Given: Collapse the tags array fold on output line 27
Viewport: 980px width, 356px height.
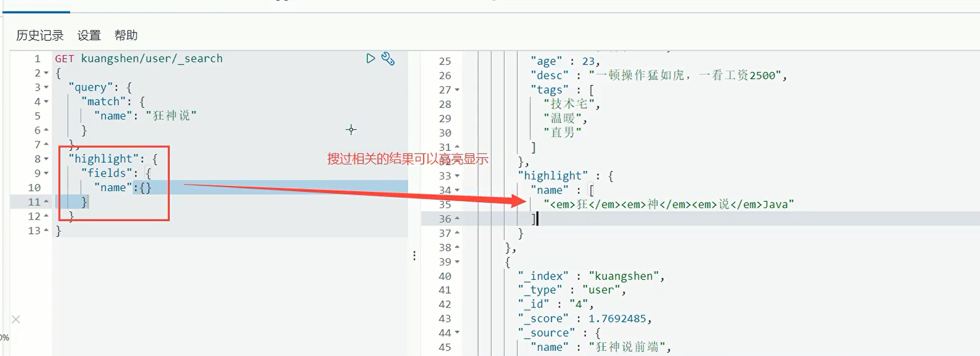Looking at the screenshot, I should click(457, 90).
